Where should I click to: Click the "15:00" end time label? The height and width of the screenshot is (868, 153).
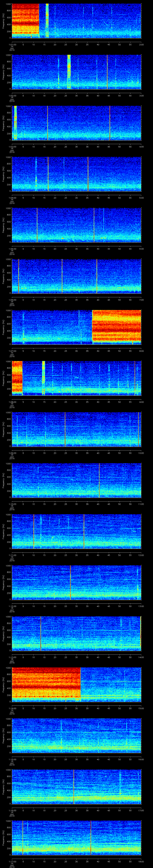(x=141, y=708)
